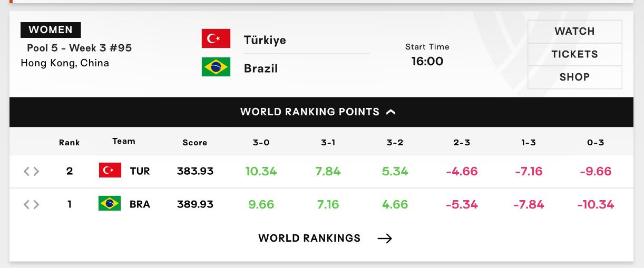
Task: Click the TUR flag in ranking row
Action: (x=110, y=170)
